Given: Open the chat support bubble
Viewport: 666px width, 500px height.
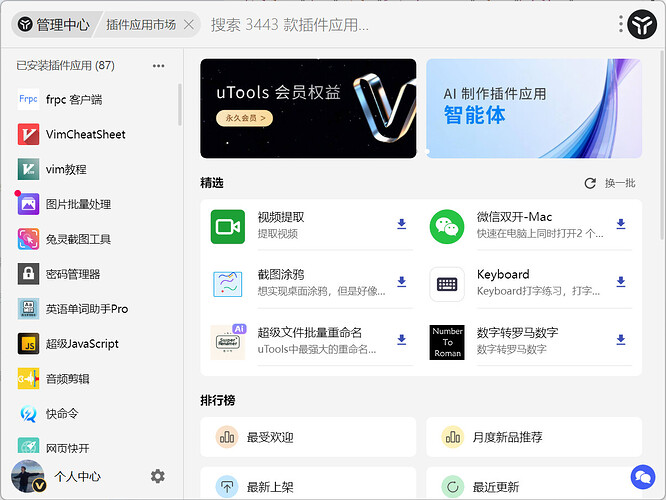Looking at the screenshot, I should coord(643,477).
